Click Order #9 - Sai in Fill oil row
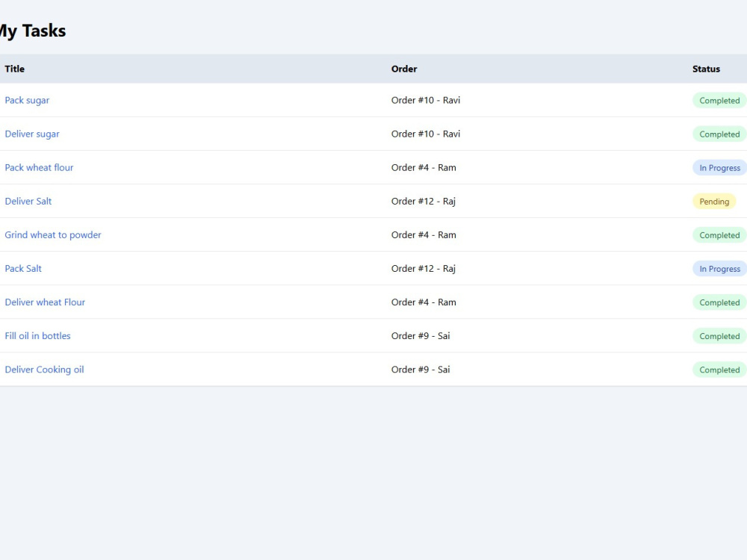Viewport: 747px width, 560px height. tap(420, 336)
